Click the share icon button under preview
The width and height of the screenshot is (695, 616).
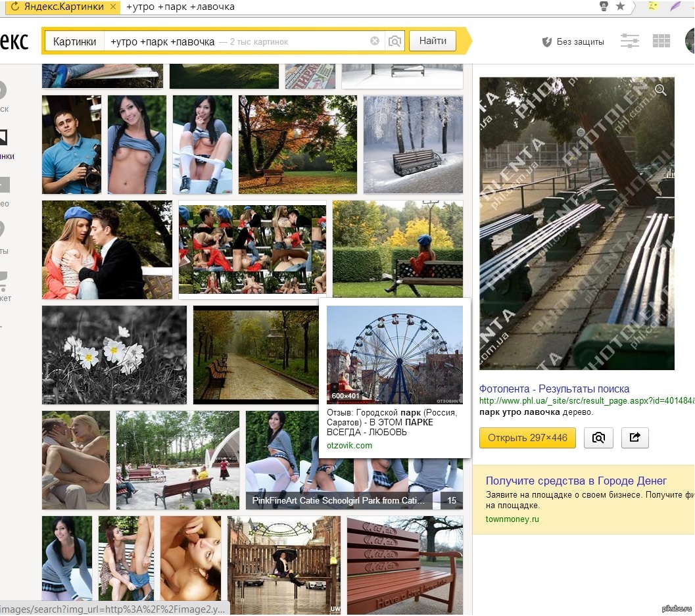coord(635,438)
